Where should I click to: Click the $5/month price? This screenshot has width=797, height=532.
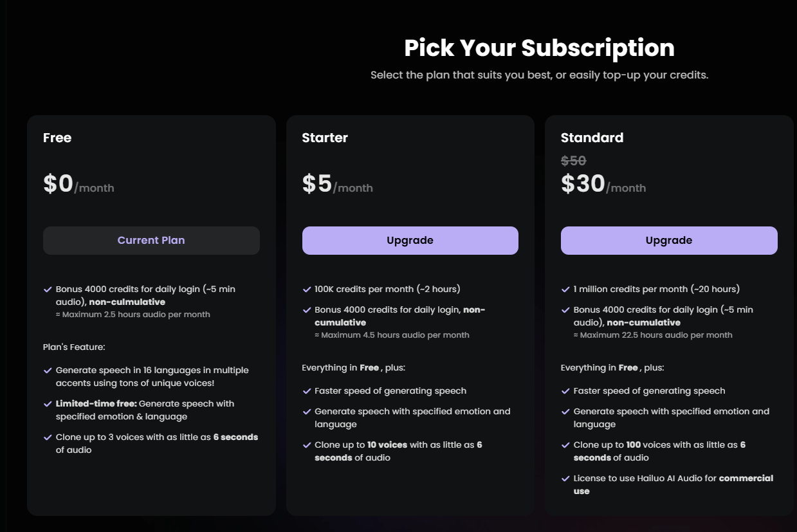[x=338, y=184]
